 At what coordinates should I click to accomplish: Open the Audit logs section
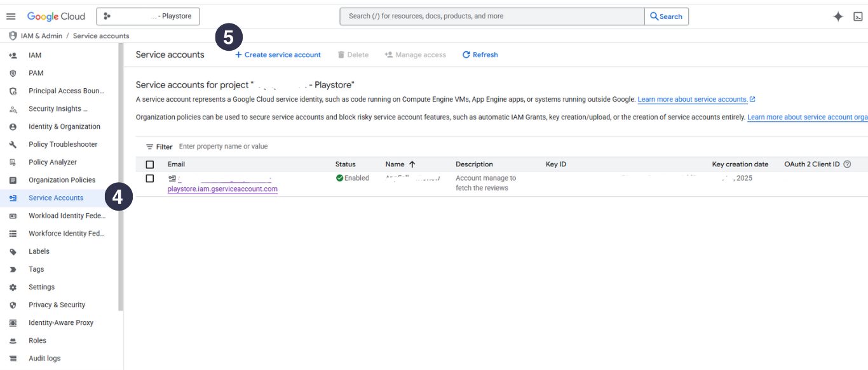pyautogui.click(x=44, y=358)
